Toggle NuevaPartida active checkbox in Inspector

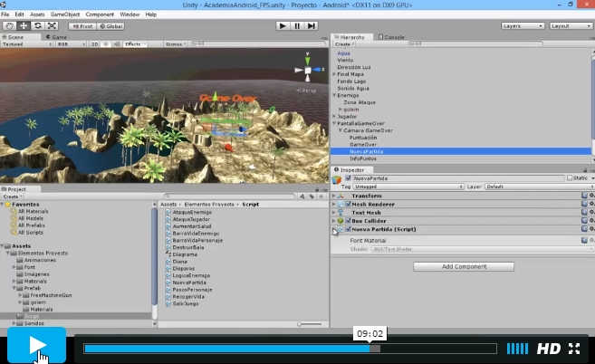pyautogui.click(x=348, y=178)
